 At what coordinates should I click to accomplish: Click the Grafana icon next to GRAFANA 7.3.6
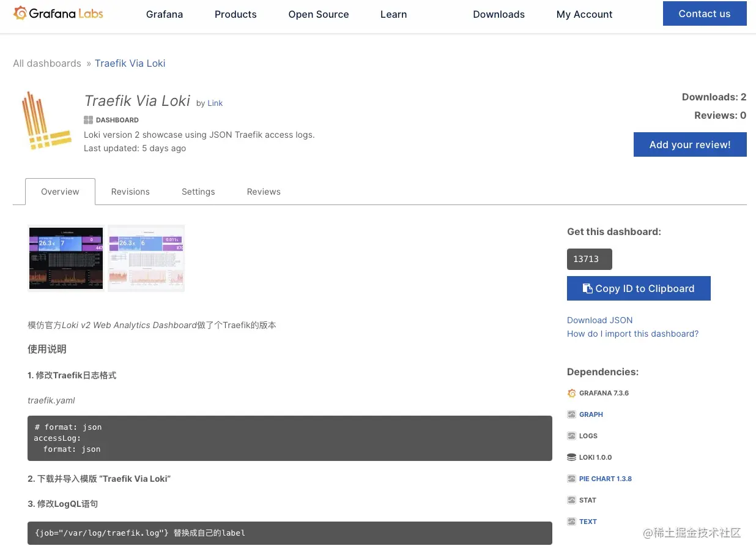click(571, 393)
